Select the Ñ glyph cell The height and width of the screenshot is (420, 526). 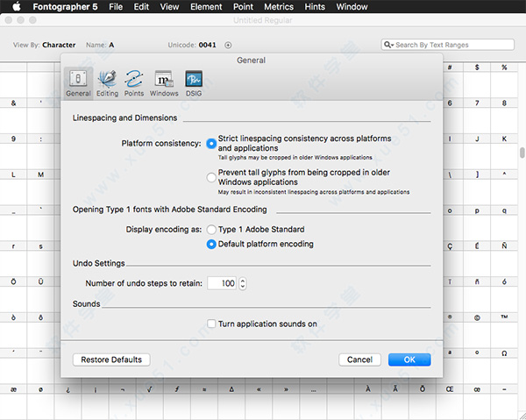point(504,260)
